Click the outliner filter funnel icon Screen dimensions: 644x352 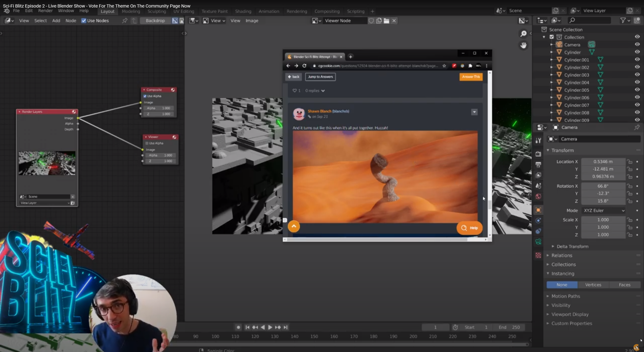point(623,20)
